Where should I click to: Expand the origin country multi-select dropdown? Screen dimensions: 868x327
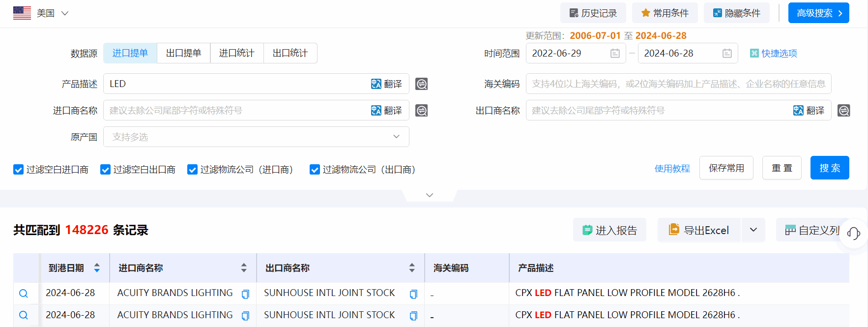[396, 137]
